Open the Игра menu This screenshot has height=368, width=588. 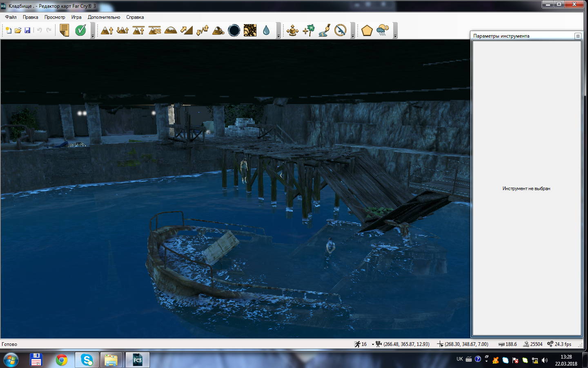(x=76, y=17)
